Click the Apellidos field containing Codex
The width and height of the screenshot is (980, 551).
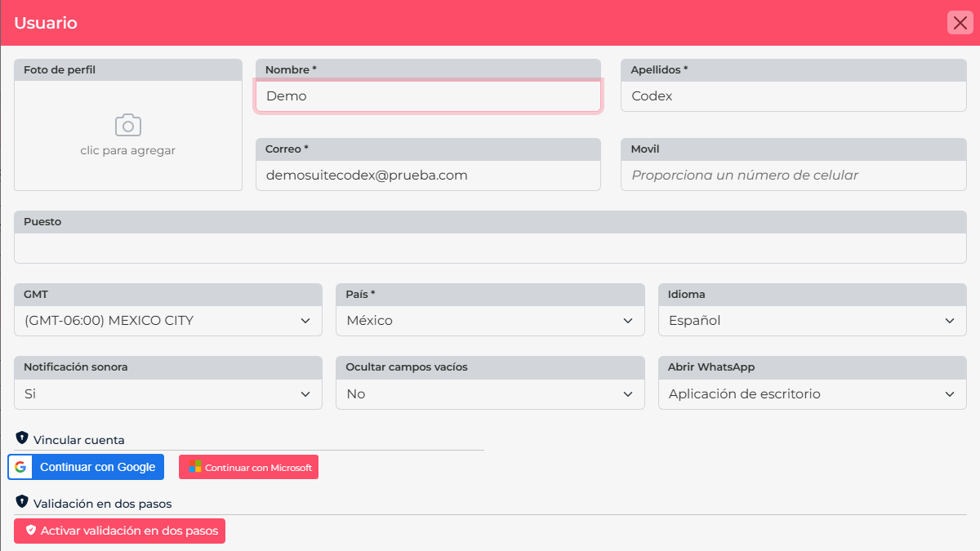(x=793, y=96)
